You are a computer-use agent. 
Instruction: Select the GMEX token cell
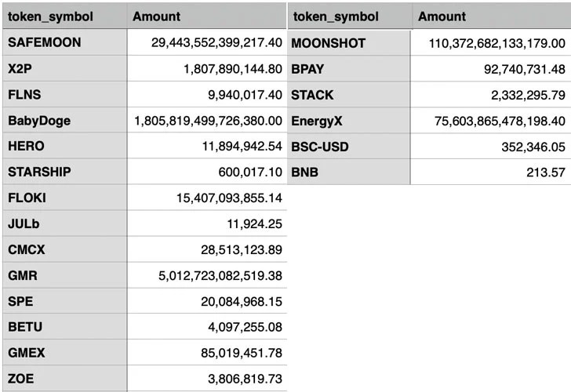coord(26,353)
